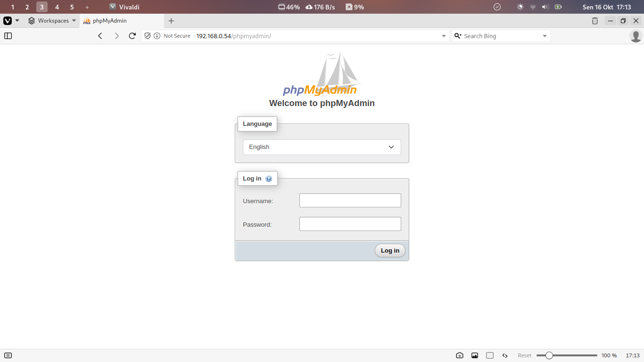Viewport: 644px width, 362px height.
Task: Click the site info icon by Not Secure
Action: (157, 36)
